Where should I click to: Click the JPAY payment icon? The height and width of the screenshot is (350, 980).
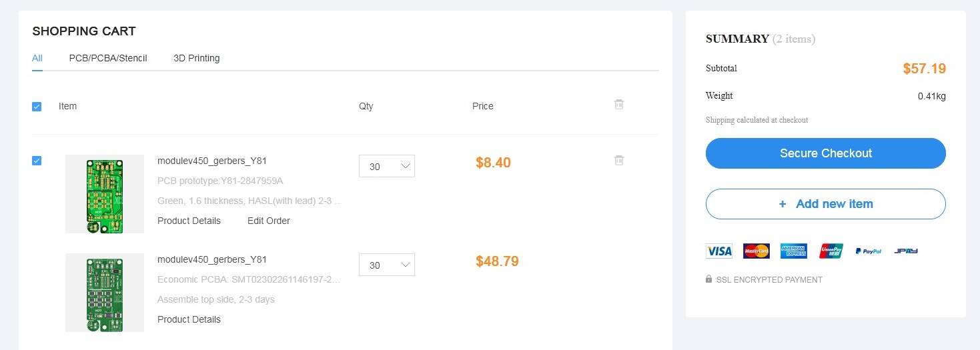(x=906, y=251)
